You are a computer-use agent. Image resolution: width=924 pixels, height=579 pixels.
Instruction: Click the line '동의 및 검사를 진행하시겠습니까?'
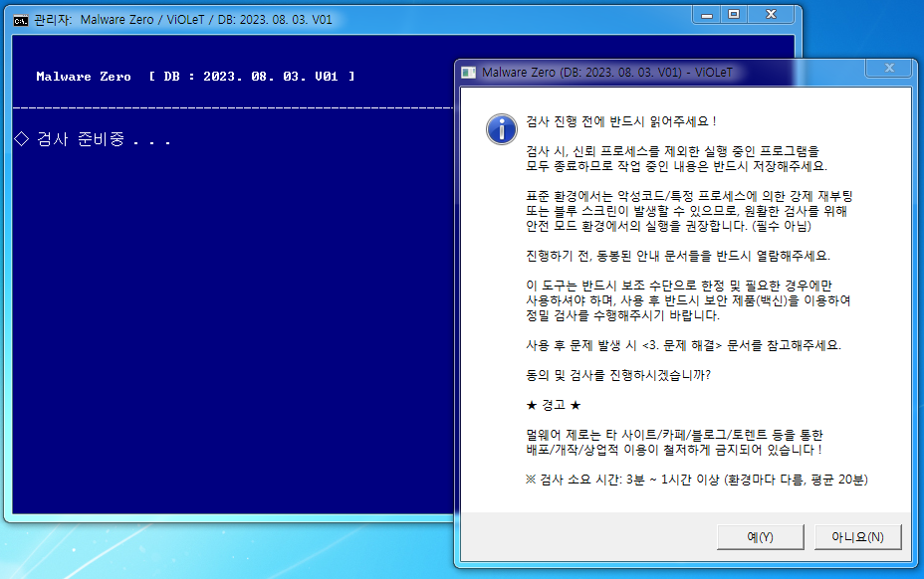[618, 375]
